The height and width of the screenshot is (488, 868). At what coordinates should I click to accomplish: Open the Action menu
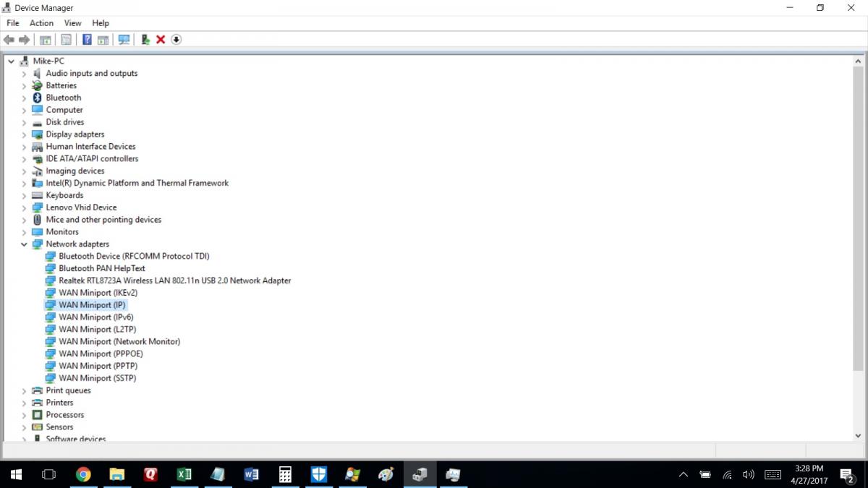41,23
